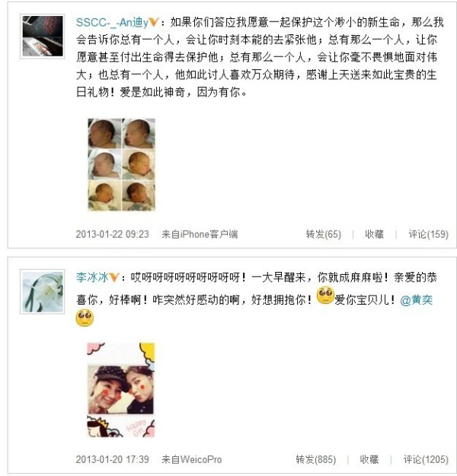This screenshot has width=457, height=476.
Task: Click verified V badge next to 李冰冰
Action: (x=113, y=277)
